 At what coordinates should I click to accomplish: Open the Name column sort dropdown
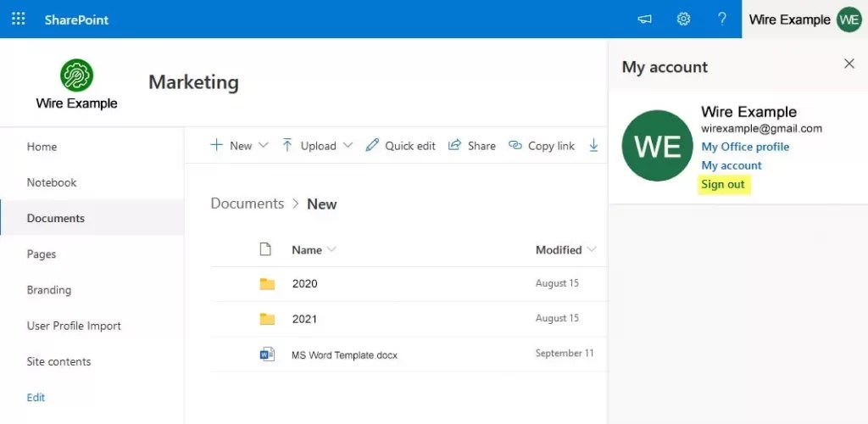pyautogui.click(x=331, y=249)
